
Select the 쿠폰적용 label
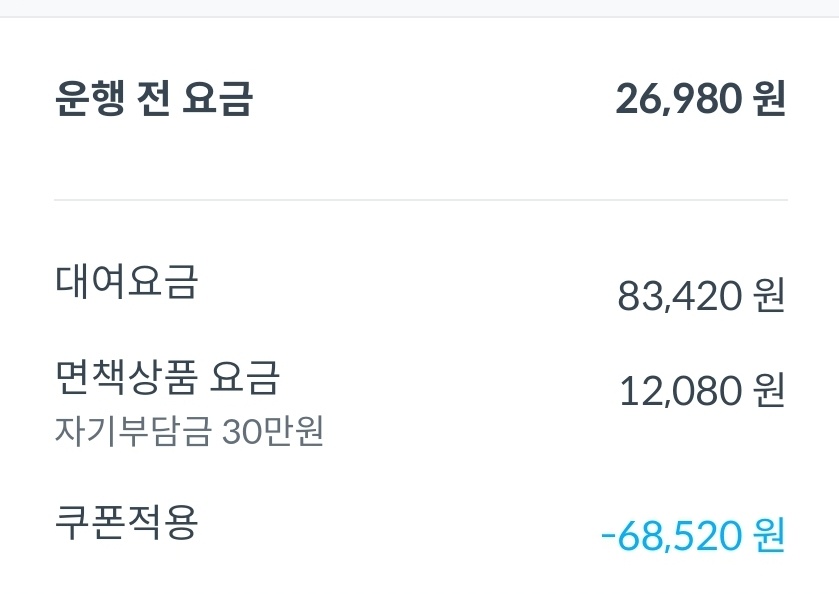pyautogui.click(x=126, y=522)
